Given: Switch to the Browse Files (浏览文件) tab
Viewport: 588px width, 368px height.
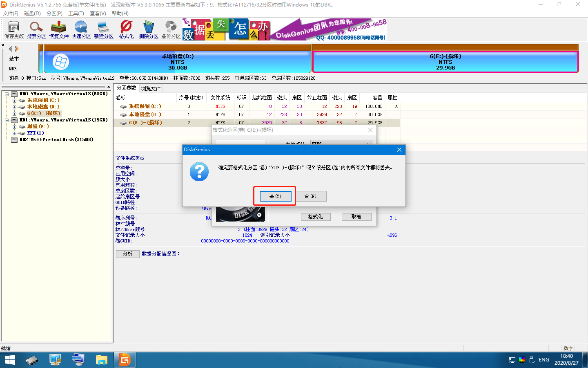Looking at the screenshot, I should pos(151,88).
